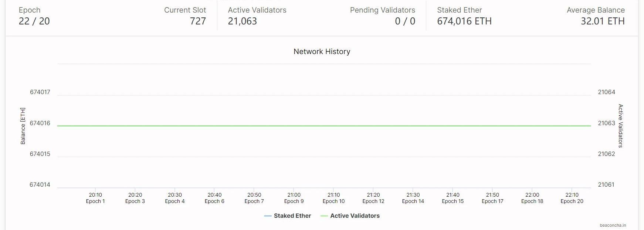Image resolution: width=644 pixels, height=230 pixels.
Task: Click the Current Slot value 727
Action: coord(198,21)
